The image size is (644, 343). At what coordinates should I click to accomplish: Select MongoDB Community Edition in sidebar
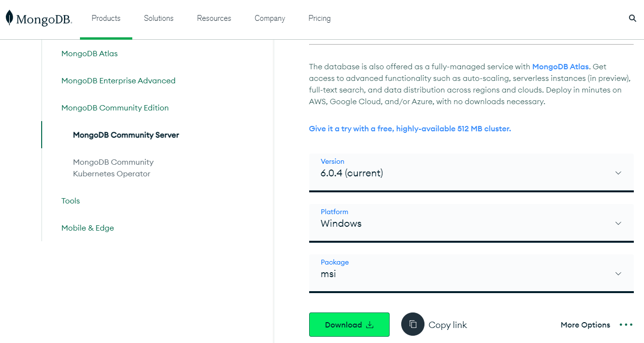coord(115,108)
